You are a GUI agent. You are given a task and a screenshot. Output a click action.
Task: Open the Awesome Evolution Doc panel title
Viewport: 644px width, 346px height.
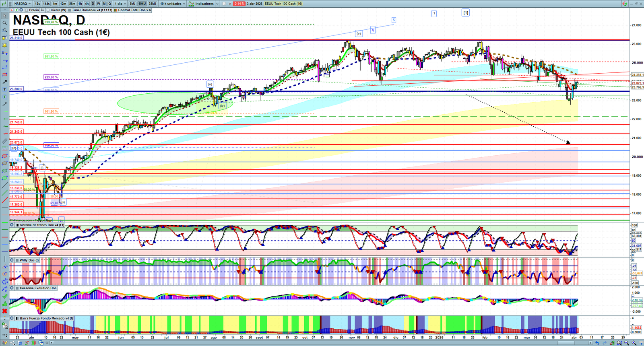pyautogui.click(x=38, y=288)
